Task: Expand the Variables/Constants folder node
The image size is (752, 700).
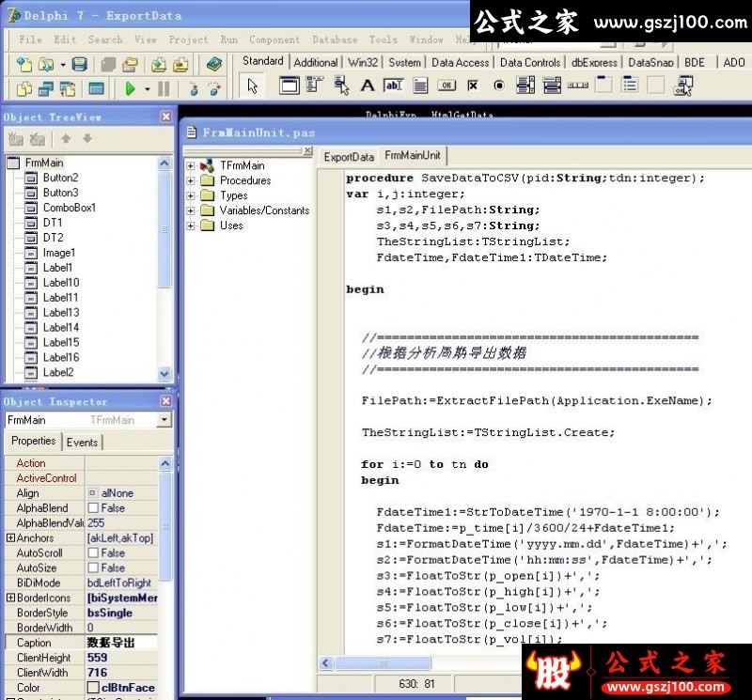Action: point(191,210)
